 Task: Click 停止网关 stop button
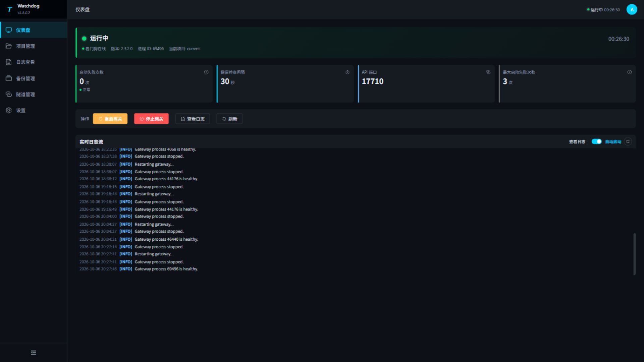click(151, 119)
